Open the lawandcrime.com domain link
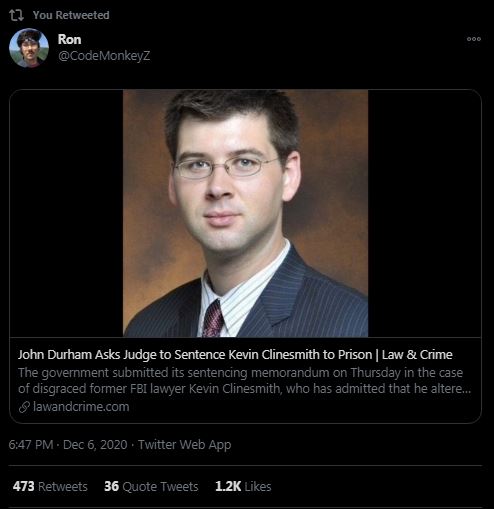Image resolution: width=494 pixels, height=509 pixels. tap(81, 407)
